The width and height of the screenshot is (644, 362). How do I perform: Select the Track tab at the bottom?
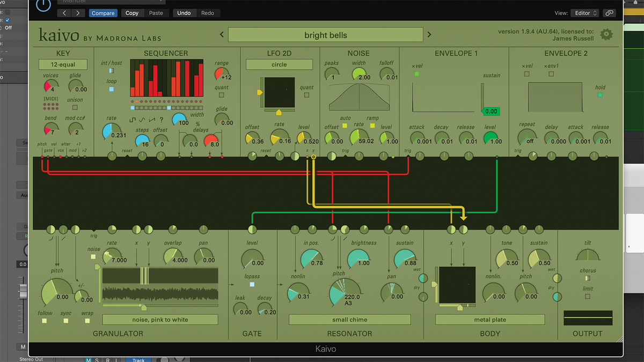(138, 360)
